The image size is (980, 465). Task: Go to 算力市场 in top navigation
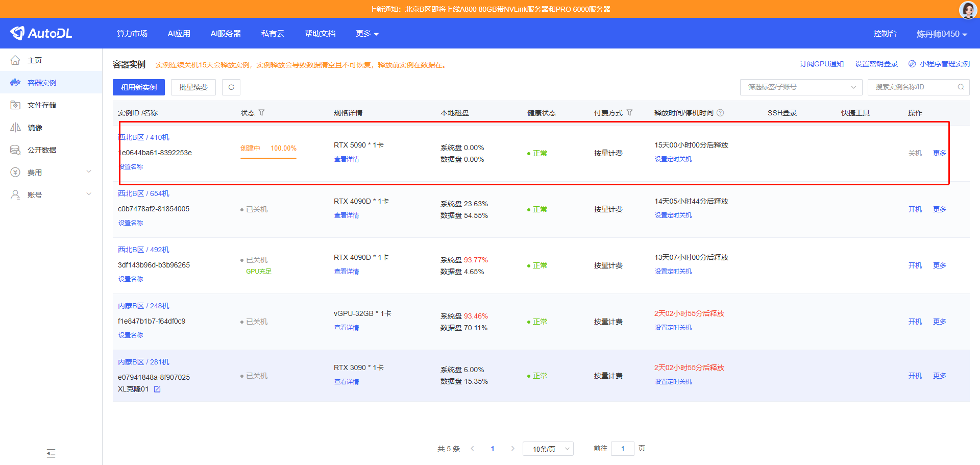(x=132, y=34)
